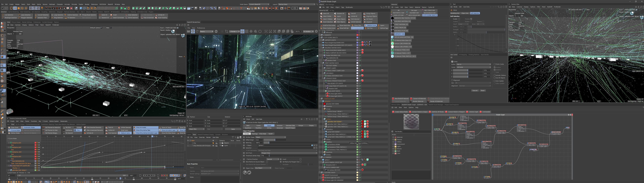This screenshot has width=644, height=183.
Task: Open the Emitter Shape dropdown
Action: tap(271, 137)
